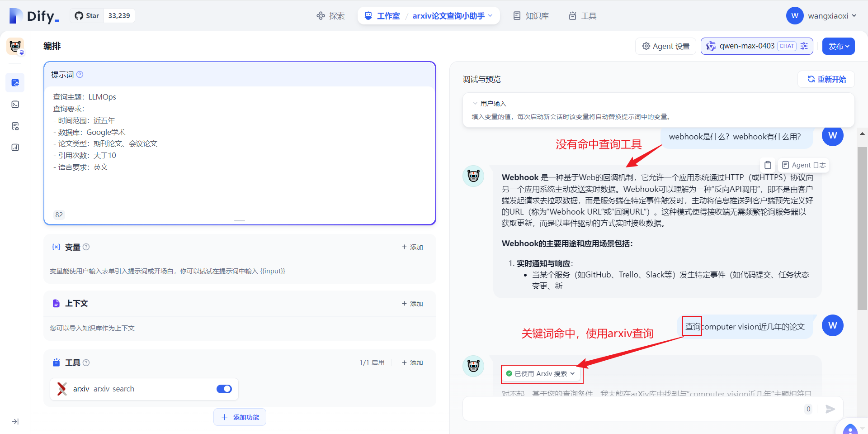The image size is (868, 434).
Task: Click the 82 character count
Action: [x=59, y=215]
